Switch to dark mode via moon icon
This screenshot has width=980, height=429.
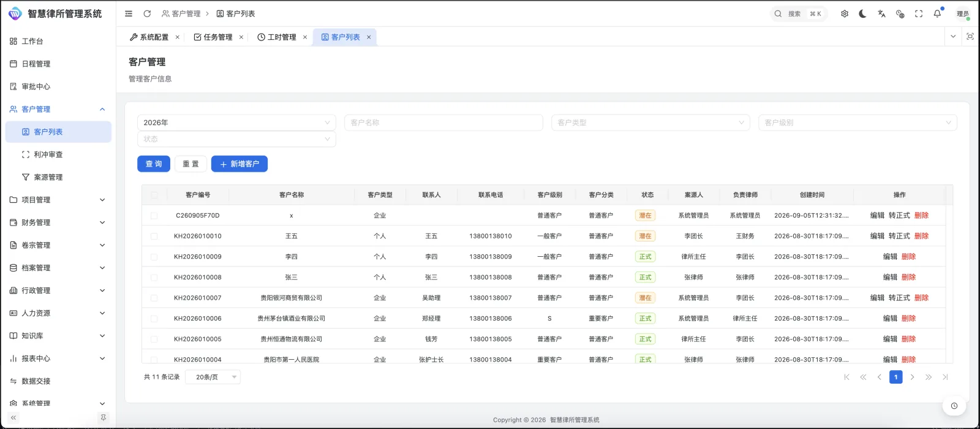point(863,13)
